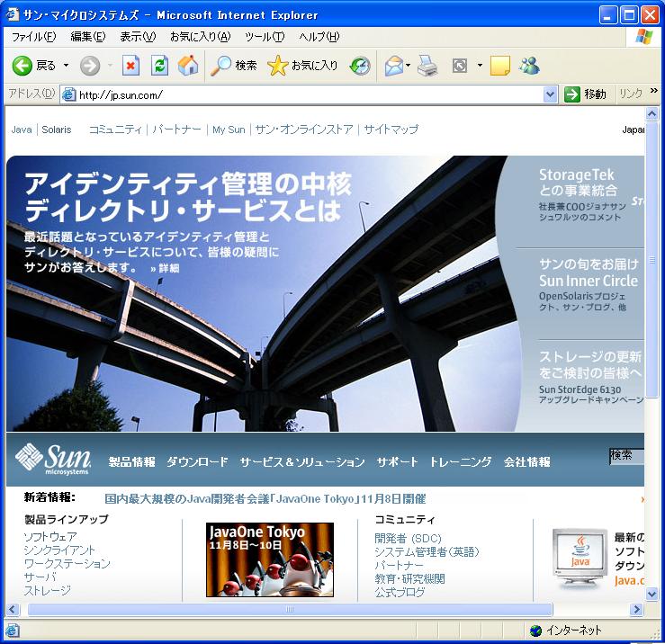
Task: Click the Stop page loading icon
Action: (x=131, y=66)
